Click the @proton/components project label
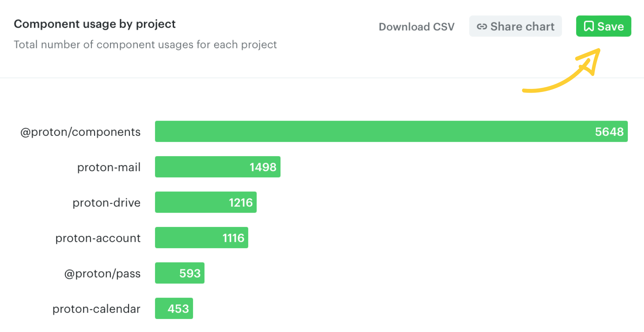The height and width of the screenshot is (332, 644). tap(80, 132)
